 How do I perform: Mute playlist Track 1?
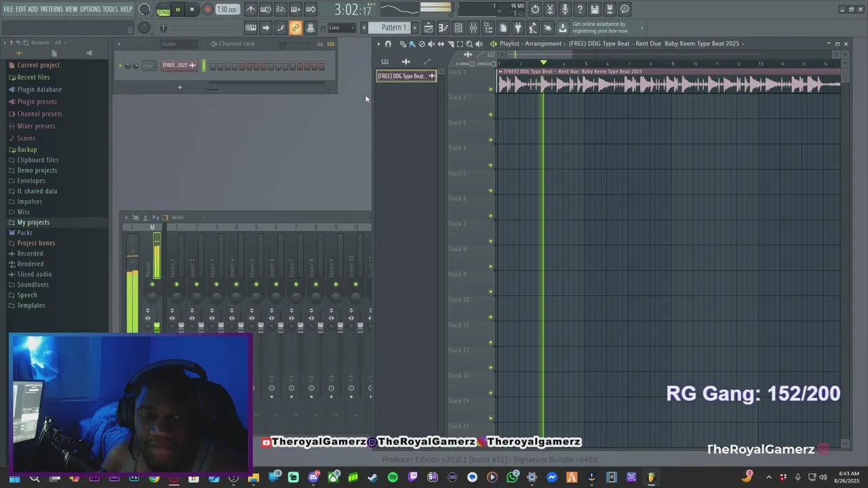tap(491, 89)
